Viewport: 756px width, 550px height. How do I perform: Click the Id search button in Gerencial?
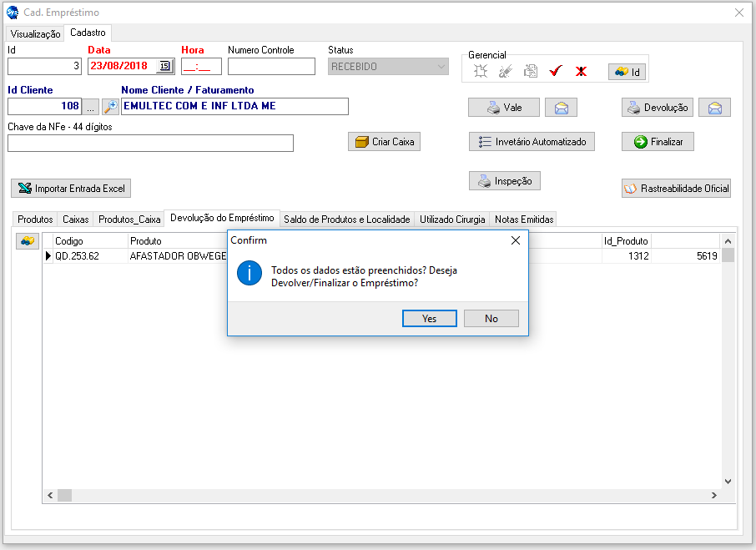coord(627,72)
